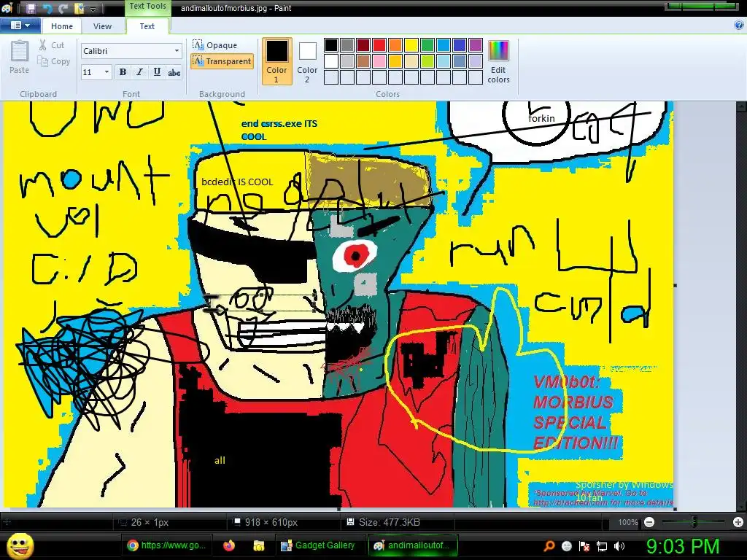The image size is (747, 560).
Task: Click the action center flag tray icon
Action: tap(584, 546)
